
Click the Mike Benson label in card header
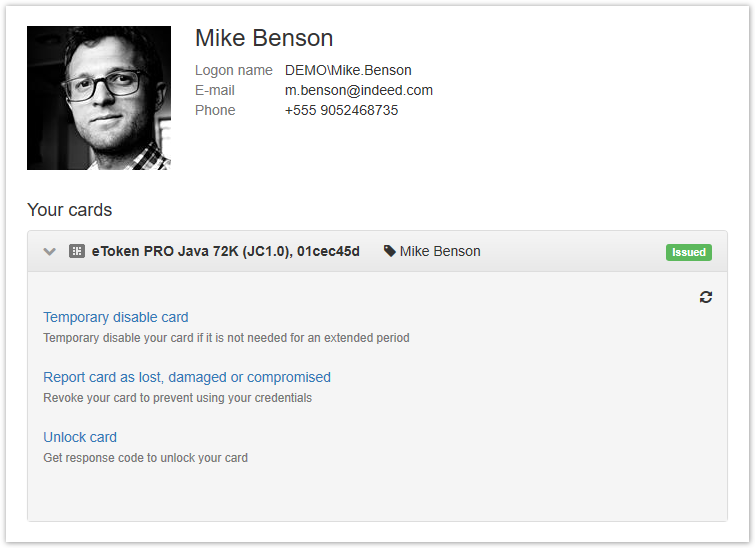click(x=440, y=252)
